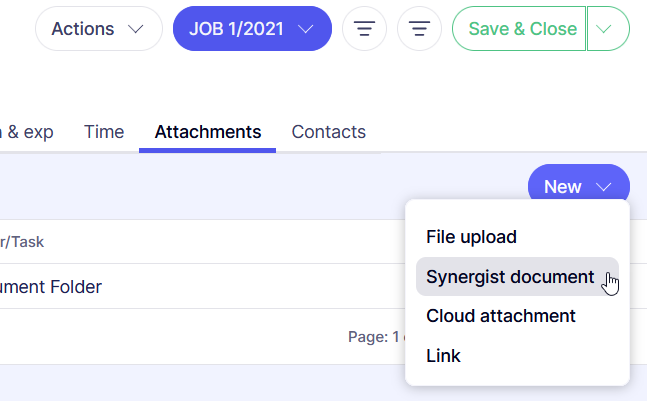
Task: Open the Actions dropdown menu
Action: (x=98, y=29)
